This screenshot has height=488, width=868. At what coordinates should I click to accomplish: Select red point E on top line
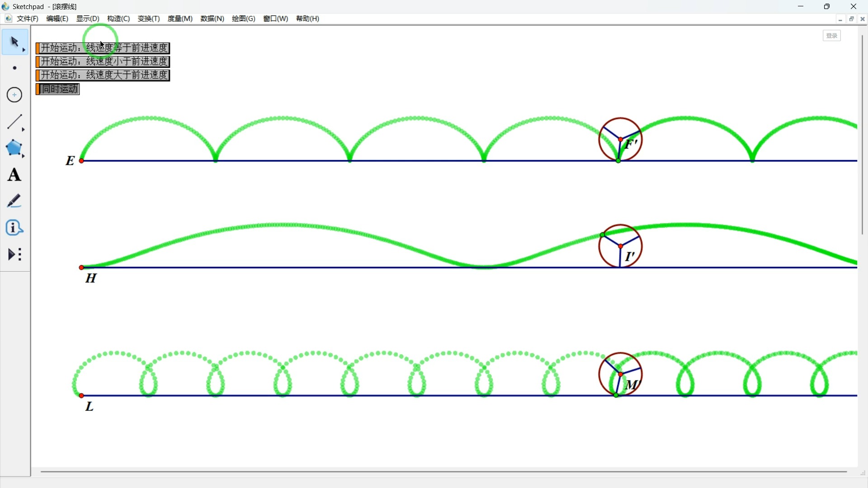pos(81,161)
